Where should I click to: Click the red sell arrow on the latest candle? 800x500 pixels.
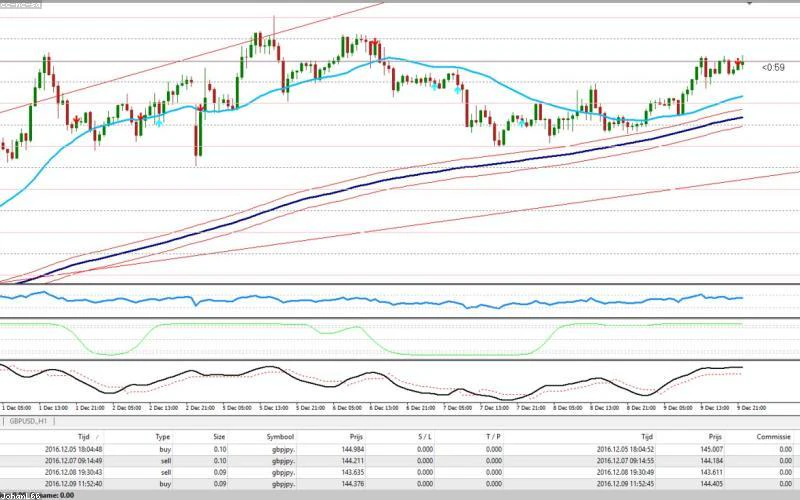pos(738,62)
